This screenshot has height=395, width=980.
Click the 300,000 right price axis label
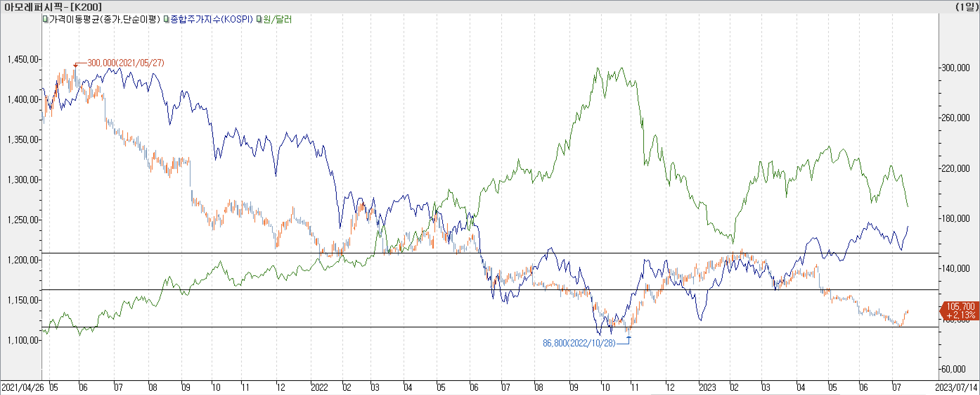click(955, 68)
